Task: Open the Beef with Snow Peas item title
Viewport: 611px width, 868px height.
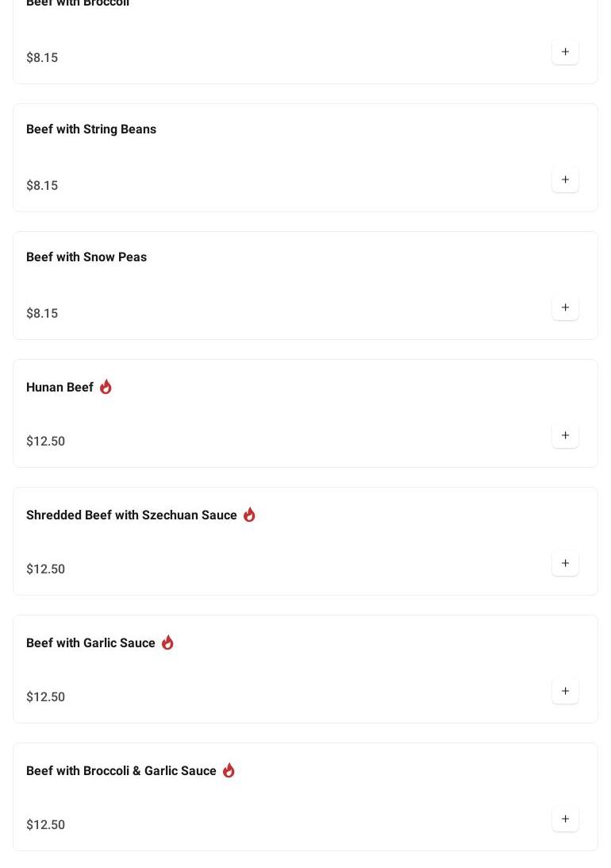Action: (86, 257)
